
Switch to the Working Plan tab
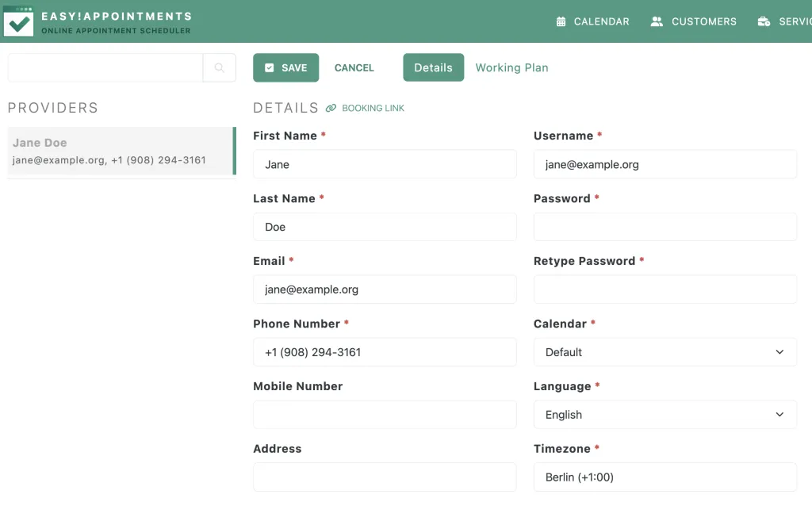tap(511, 68)
